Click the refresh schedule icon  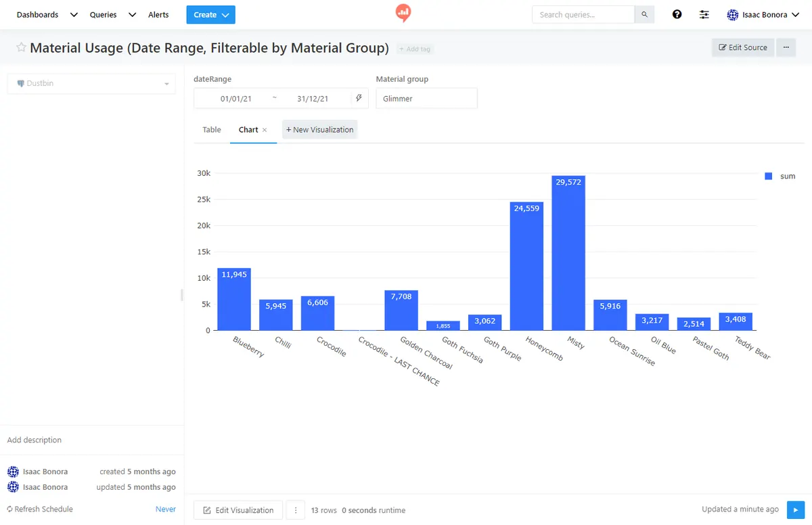point(10,509)
